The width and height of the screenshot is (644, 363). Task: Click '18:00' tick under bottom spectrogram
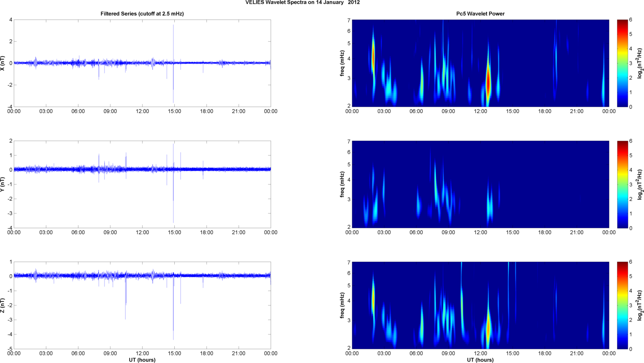(x=545, y=353)
